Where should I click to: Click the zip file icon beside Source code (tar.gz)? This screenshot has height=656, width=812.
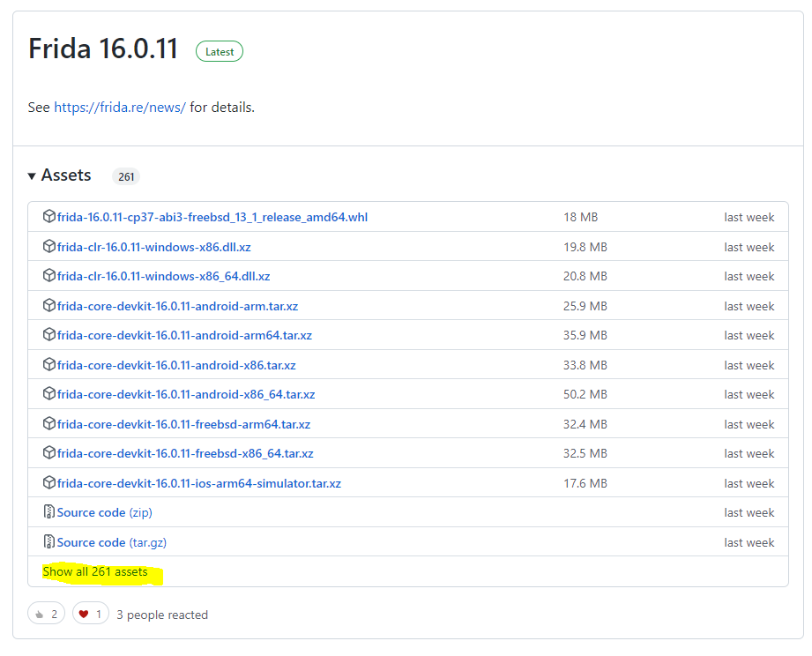pos(48,541)
